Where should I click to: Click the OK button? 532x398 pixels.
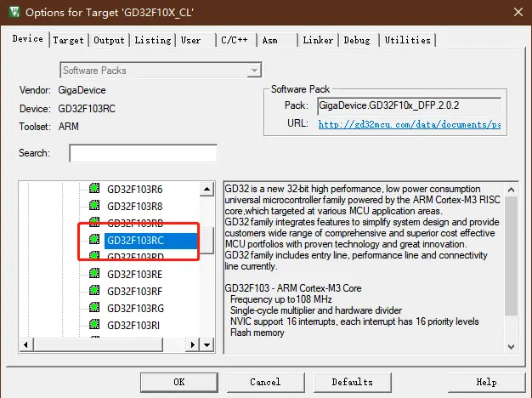click(179, 383)
